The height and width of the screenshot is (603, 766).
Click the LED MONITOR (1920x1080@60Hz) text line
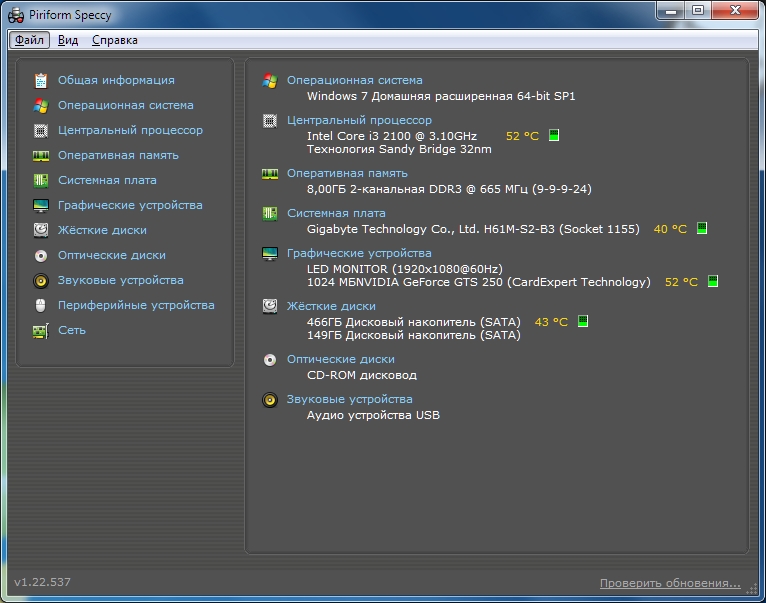pyautogui.click(x=404, y=269)
